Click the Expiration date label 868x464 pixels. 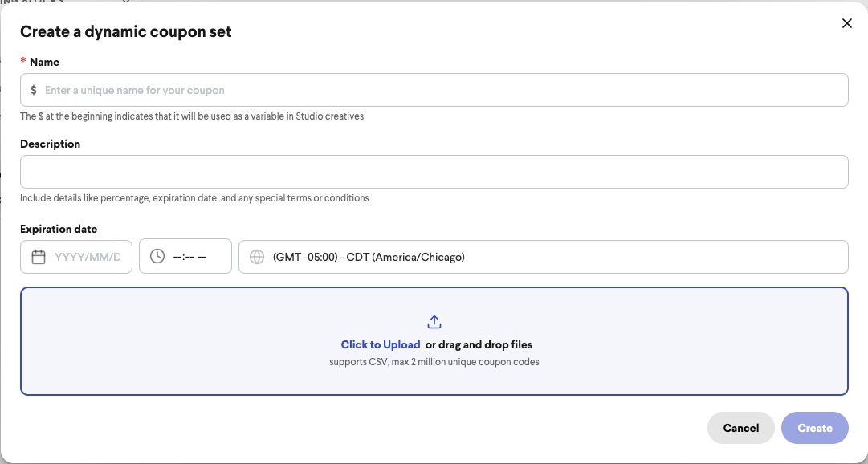point(59,229)
